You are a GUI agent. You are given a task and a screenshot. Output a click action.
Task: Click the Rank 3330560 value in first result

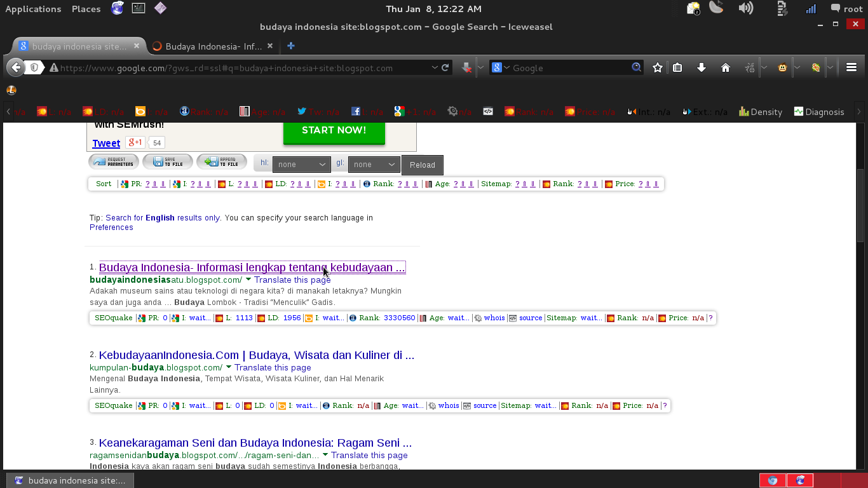pyautogui.click(x=400, y=318)
